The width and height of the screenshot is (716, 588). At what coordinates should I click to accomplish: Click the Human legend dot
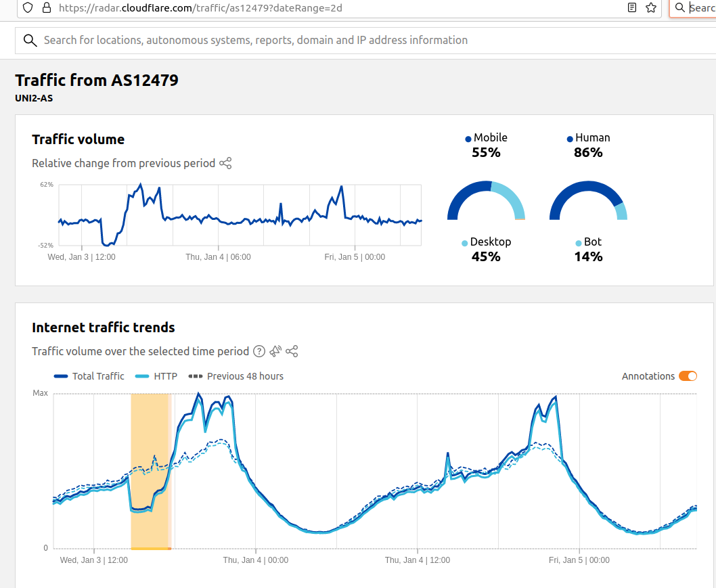point(570,139)
